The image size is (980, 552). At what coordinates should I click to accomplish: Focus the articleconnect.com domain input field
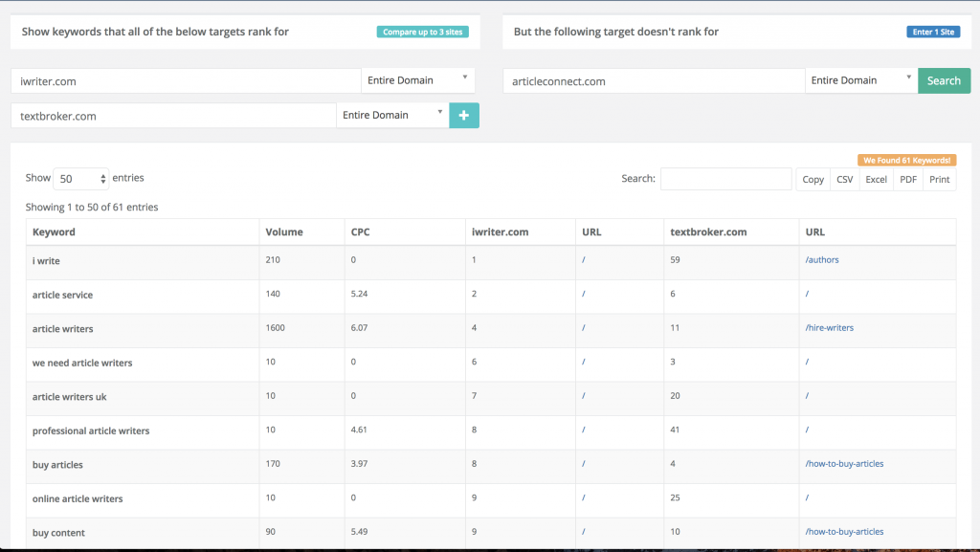(x=655, y=81)
